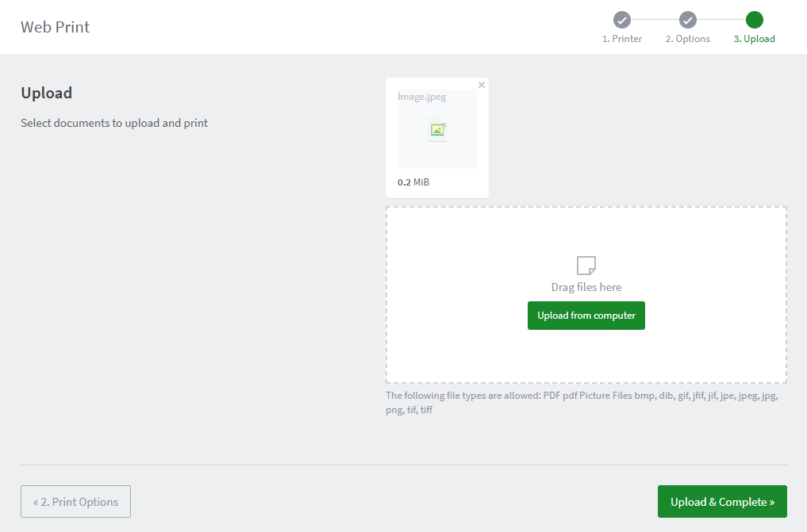
Task: Click the Image.jpeg file name
Action: [x=422, y=98]
